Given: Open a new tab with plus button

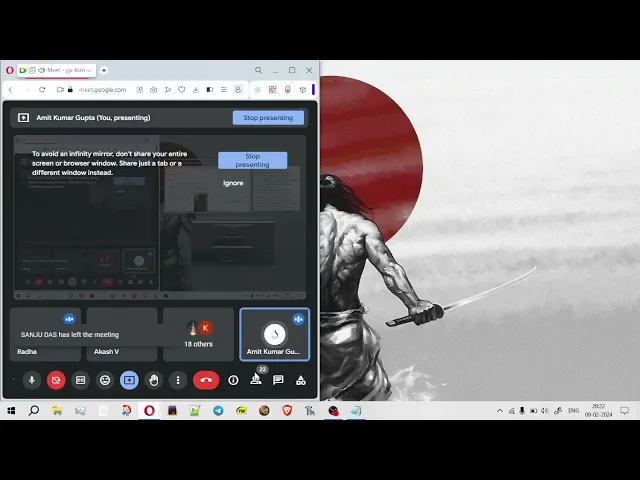Looking at the screenshot, I should coord(104,70).
